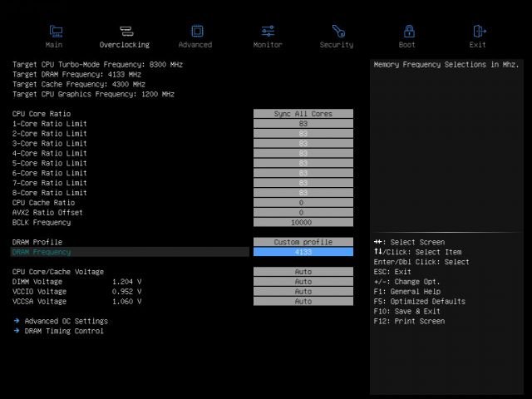Switch to the Advanced tab label
The image size is (532, 399).
195,45
